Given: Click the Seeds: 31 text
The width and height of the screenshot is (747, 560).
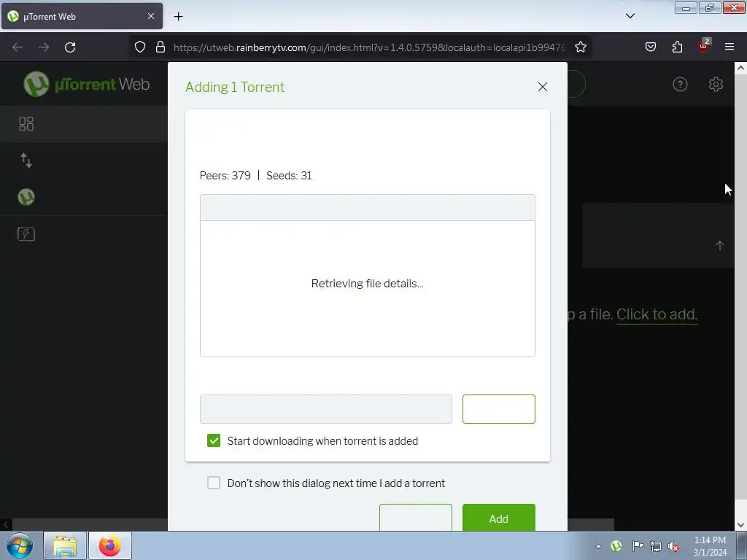Looking at the screenshot, I should pyautogui.click(x=289, y=175).
